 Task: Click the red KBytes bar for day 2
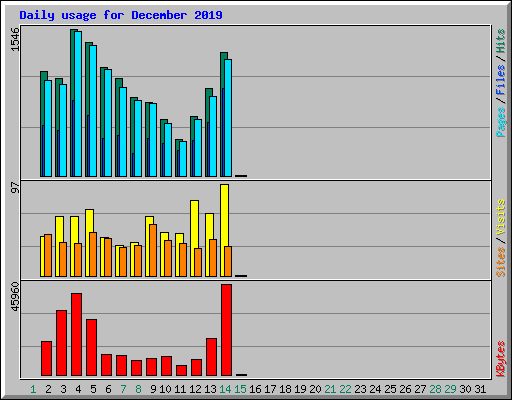(46, 359)
